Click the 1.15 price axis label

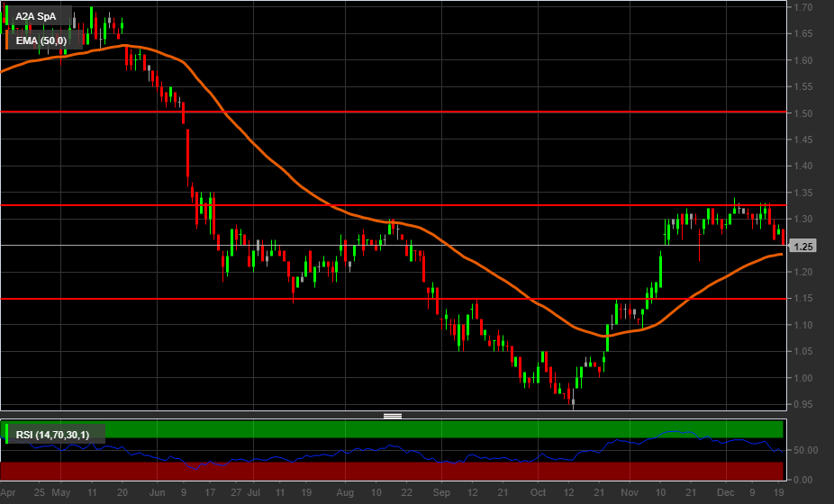click(803, 298)
